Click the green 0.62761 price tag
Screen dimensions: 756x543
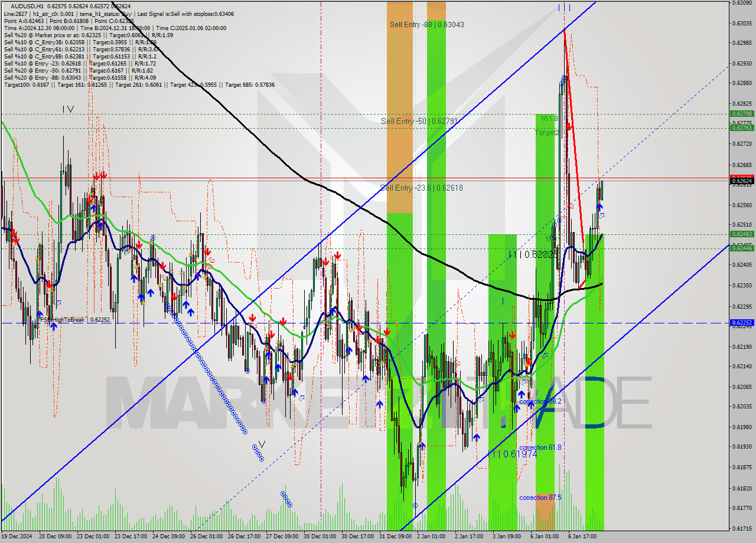[x=742, y=127]
